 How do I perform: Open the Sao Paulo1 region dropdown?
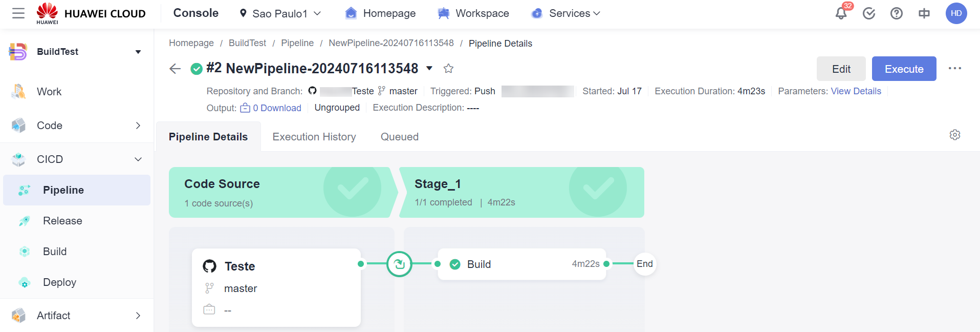tap(280, 13)
